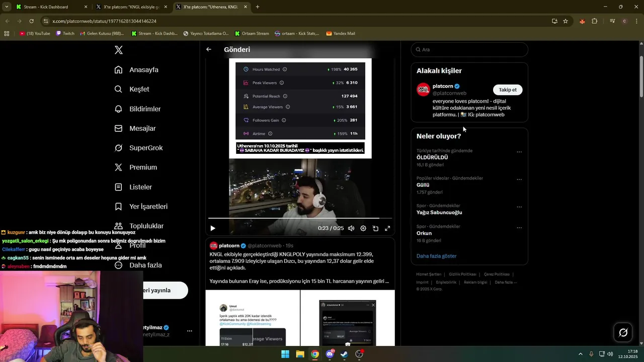This screenshot has width=644, height=362.
Task: Enter fullscreen for the video
Action: point(387,228)
